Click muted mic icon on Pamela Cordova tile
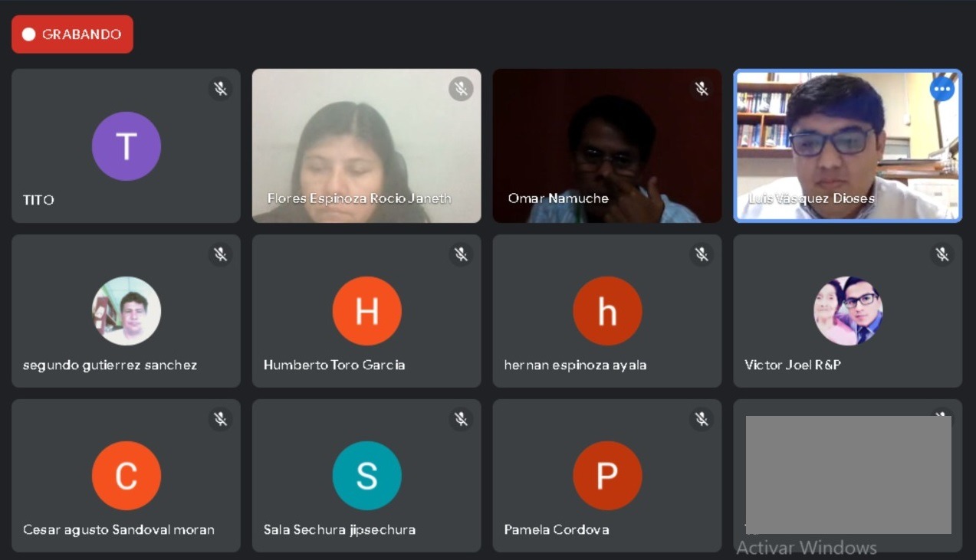This screenshot has width=976, height=560. (702, 419)
